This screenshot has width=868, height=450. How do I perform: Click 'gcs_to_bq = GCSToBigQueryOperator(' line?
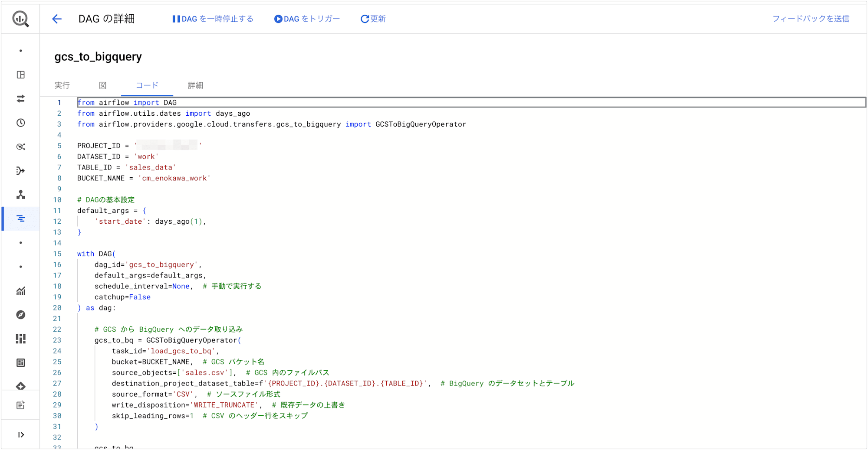click(168, 340)
